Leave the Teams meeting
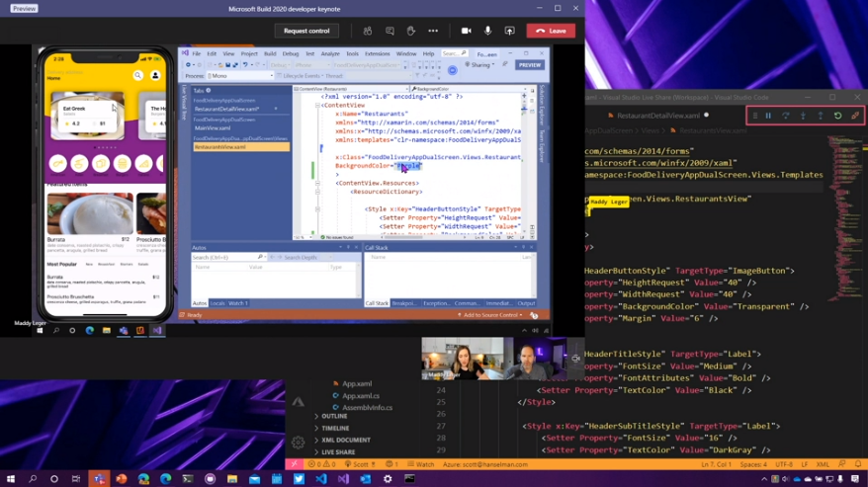The height and width of the screenshot is (487, 868). (x=551, y=31)
